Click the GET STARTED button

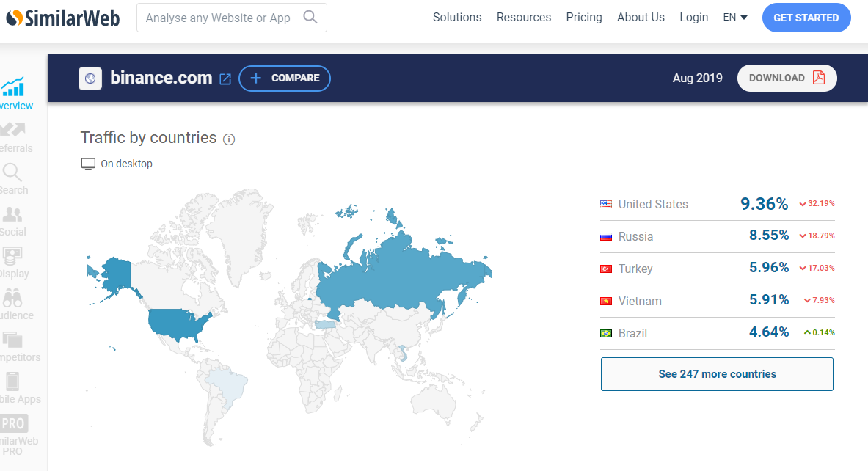806,18
